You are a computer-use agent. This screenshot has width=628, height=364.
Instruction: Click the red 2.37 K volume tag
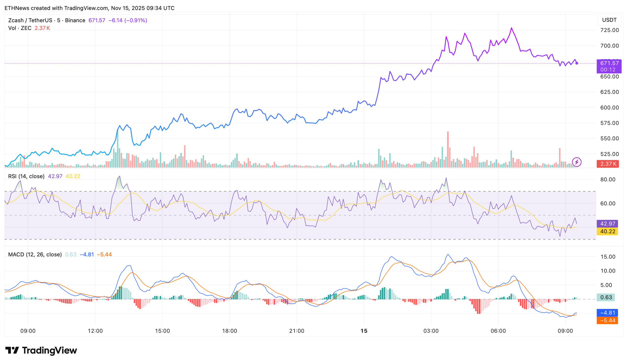pyautogui.click(x=608, y=164)
